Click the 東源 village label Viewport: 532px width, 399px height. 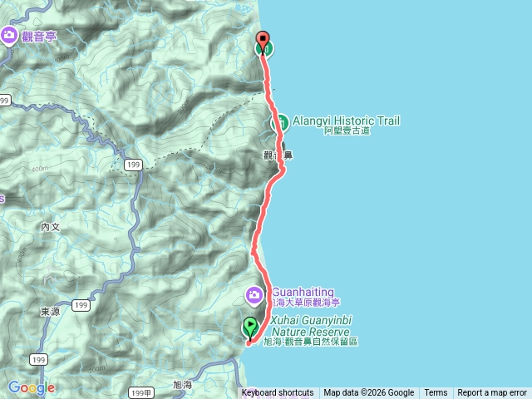50,312
